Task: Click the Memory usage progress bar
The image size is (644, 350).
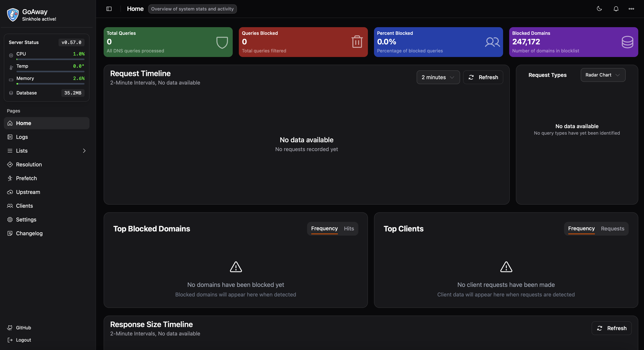Action: (x=50, y=84)
